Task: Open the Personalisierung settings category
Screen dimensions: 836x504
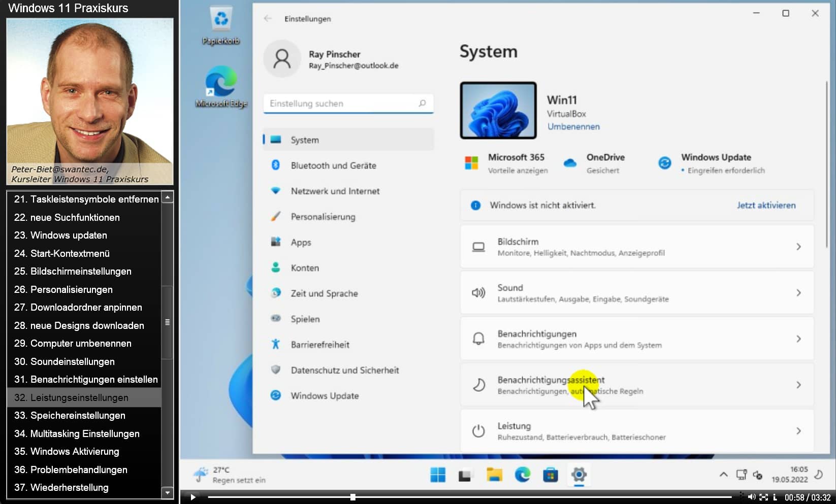Action: tap(323, 217)
